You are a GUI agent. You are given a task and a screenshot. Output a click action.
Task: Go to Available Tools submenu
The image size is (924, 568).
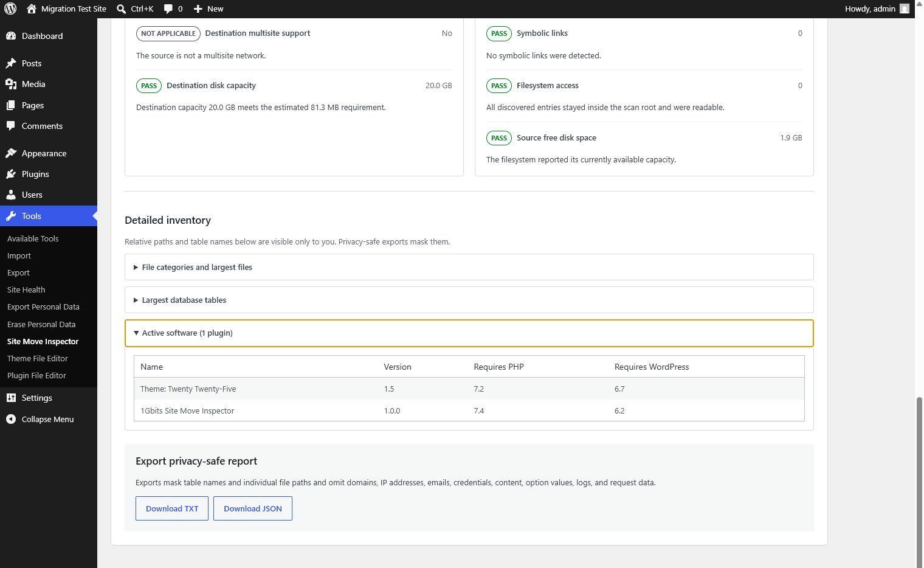pos(33,238)
